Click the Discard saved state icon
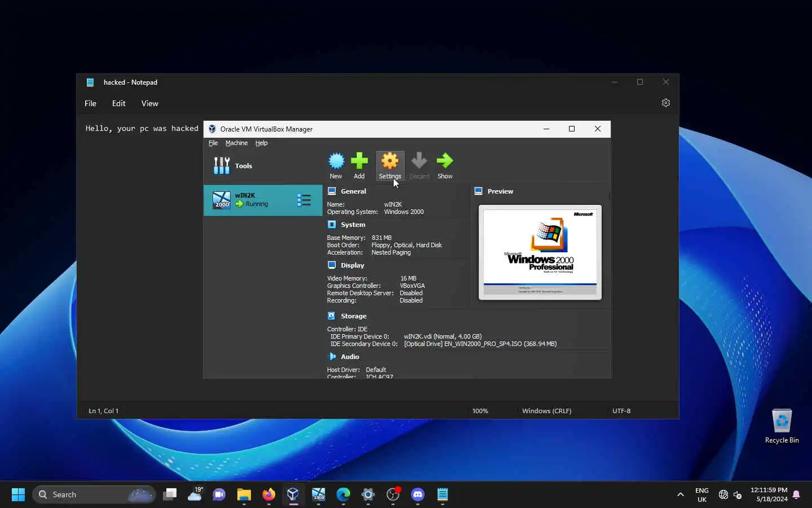This screenshot has height=508, width=812. 419,165
